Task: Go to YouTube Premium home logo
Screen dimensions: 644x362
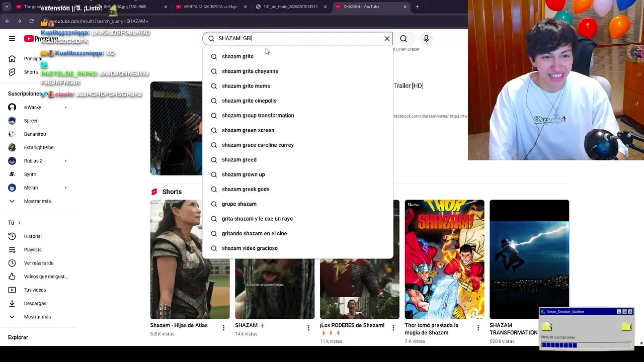Action: click(x=41, y=39)
